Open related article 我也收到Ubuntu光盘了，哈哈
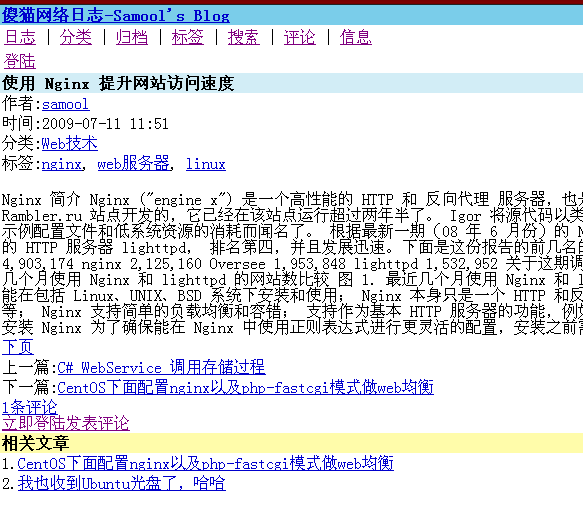Screen dimensions: 583x511 (122, 483)
